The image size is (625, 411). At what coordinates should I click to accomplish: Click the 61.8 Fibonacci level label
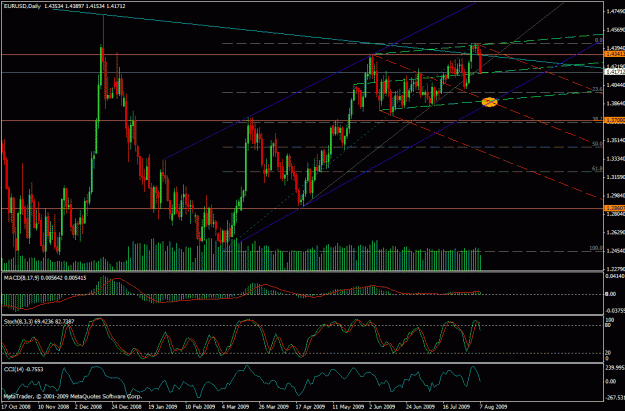point(597,169)
